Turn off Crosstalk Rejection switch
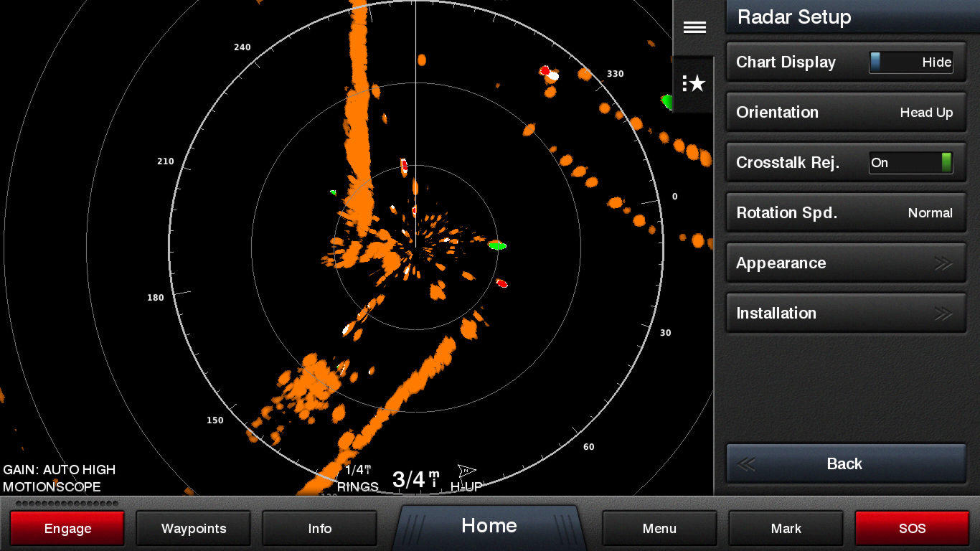Image resolution: width=980 pixels, height=551 pixels. 910,163
